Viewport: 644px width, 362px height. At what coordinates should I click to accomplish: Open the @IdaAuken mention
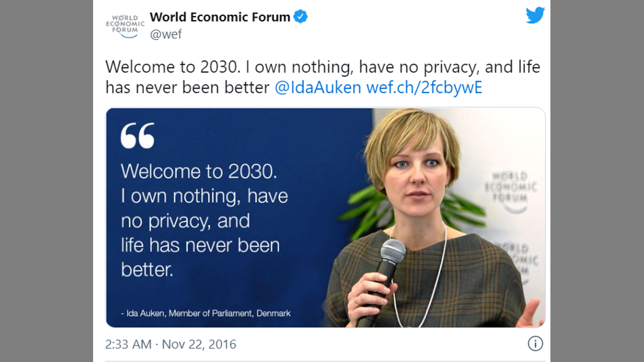point(317,87)
